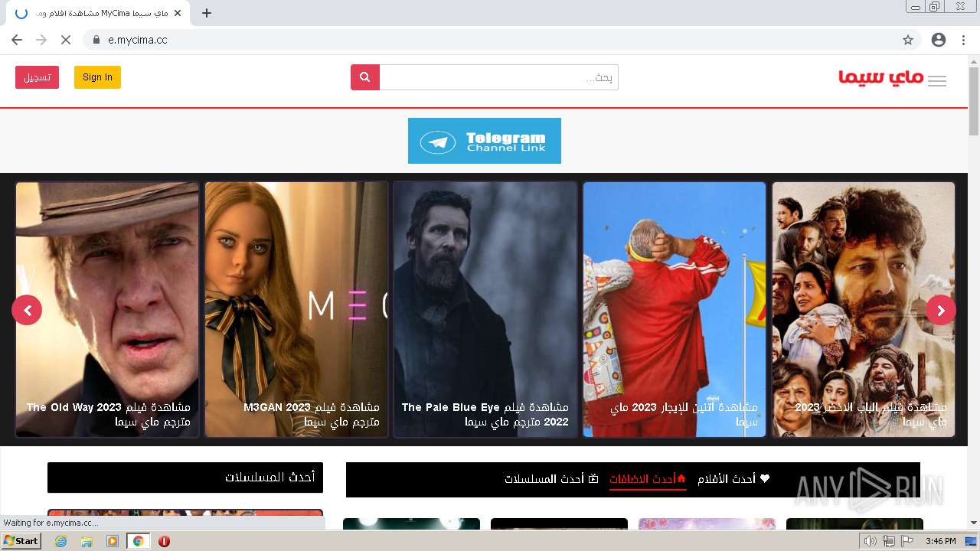Click the page vertical scrollbar thumb
Screen dimensions: 980x551
[x=974, y=100]
